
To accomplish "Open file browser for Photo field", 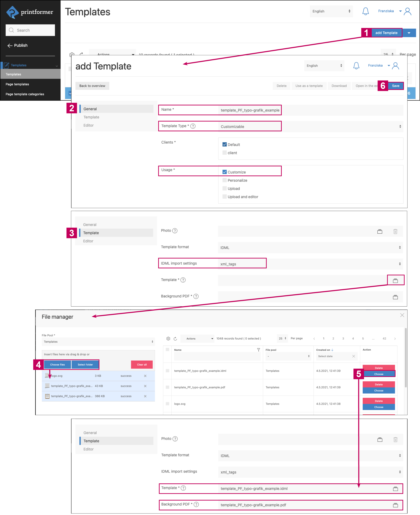I will pyautogui.click(x=380, y=232).
